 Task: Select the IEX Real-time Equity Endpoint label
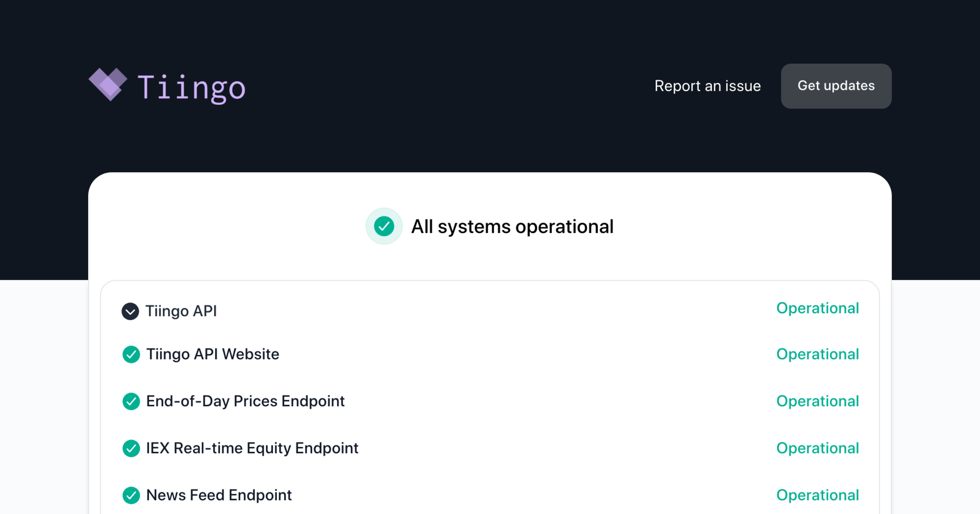click(x=252, y=448)
